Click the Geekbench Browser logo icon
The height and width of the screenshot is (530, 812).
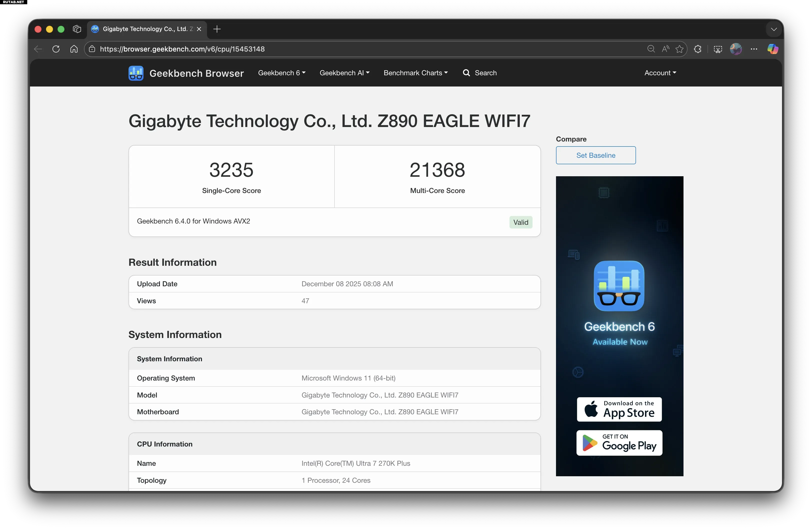pos(136,73)
